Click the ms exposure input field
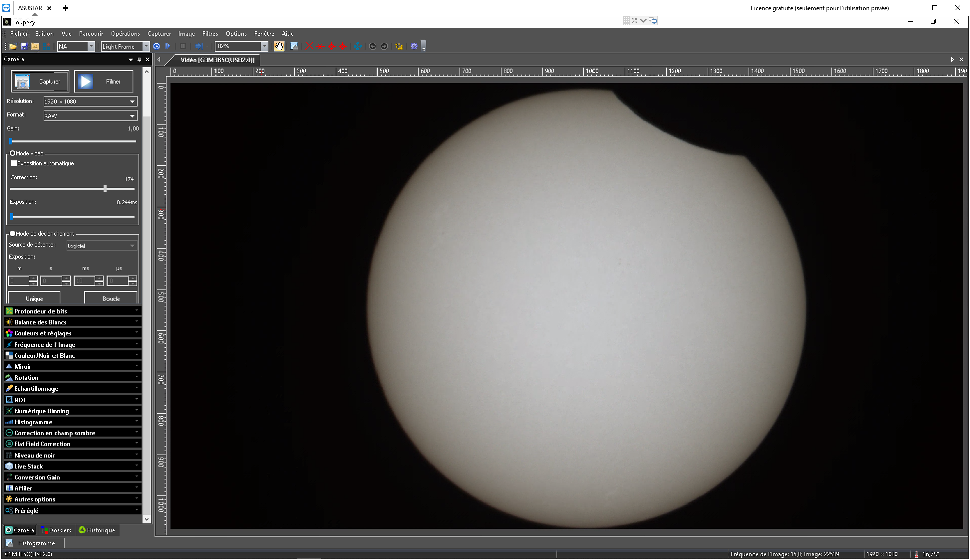The image size is (970, 560). coord(84,281)
